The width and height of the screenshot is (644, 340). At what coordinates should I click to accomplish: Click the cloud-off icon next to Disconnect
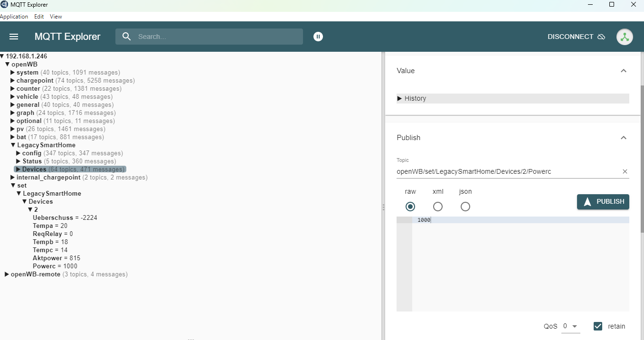601,37
